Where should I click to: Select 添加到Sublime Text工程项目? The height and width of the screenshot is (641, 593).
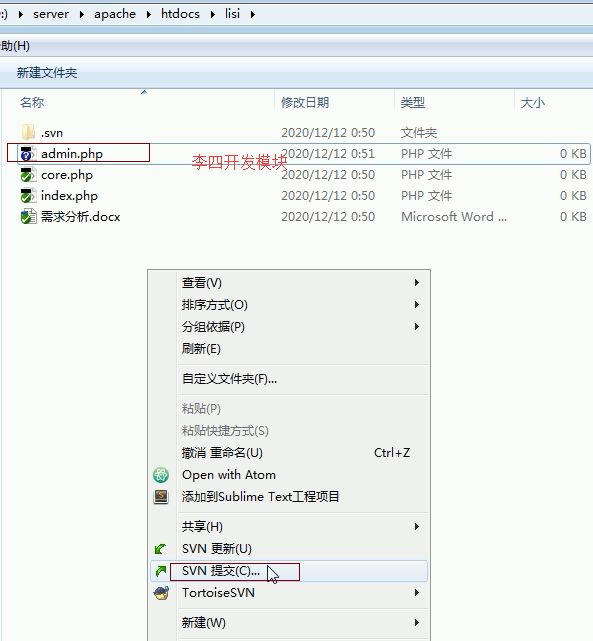(289, 497)
